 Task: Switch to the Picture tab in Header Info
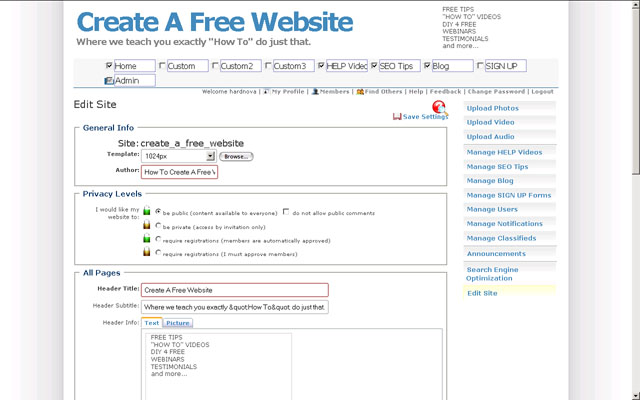[x=178, y=323]
